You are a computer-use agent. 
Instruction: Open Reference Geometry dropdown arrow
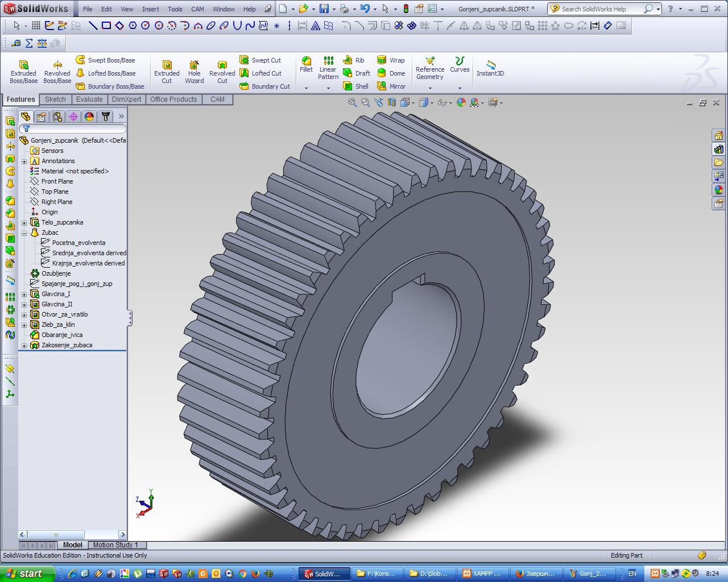pyautogui.click(x=430, y=88)
